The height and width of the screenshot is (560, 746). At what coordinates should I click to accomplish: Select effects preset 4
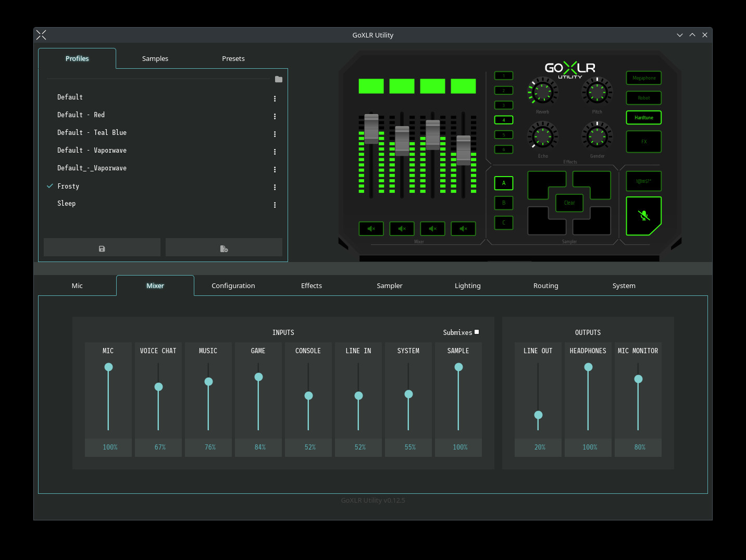(x=504, y=120)
